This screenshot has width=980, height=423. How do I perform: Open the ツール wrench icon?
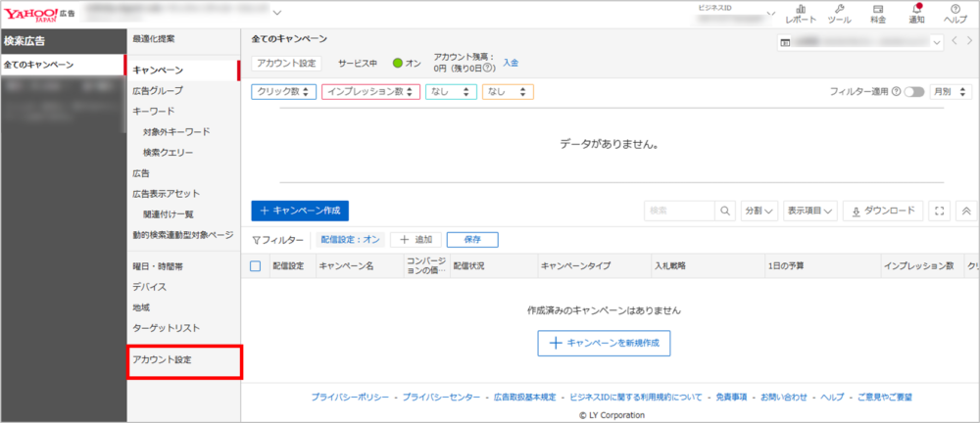pos(839,13)
